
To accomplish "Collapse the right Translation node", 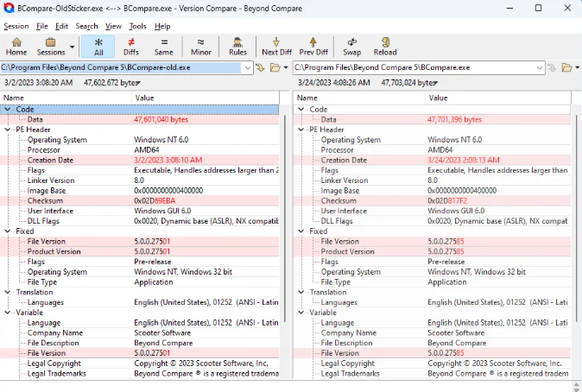I will 301,292.
